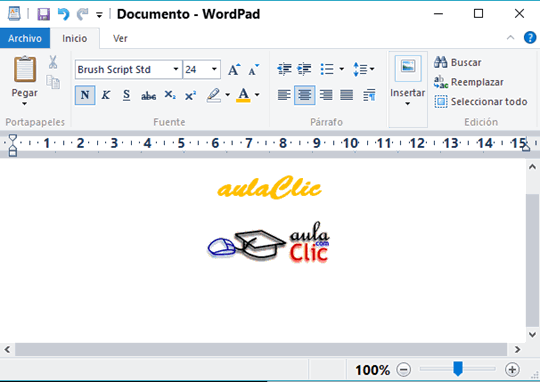Click Reemplazar to replace text
The width and height of the screenshot is (540, 382).
pos(469,82)
